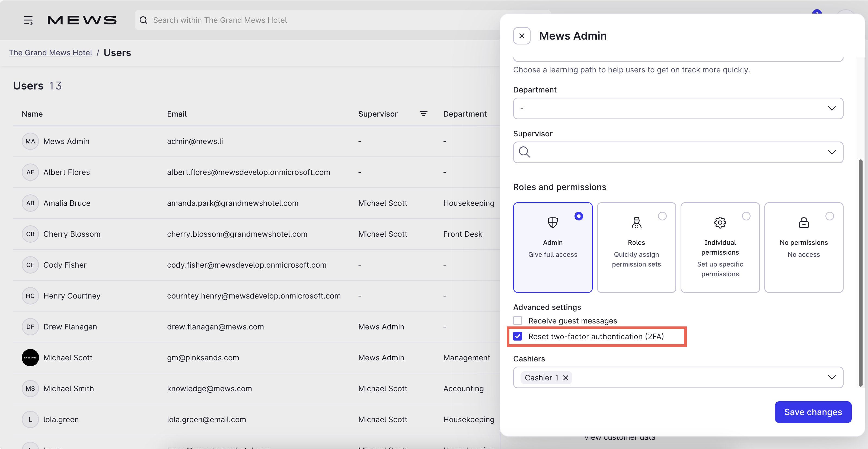Open Henry Courtney user name

click(x=72, y=296)
